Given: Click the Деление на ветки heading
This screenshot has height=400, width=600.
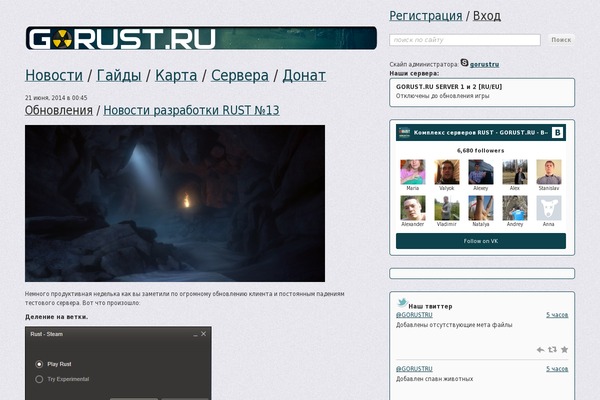Looking at the screenshot, I should tap(57, 317).
